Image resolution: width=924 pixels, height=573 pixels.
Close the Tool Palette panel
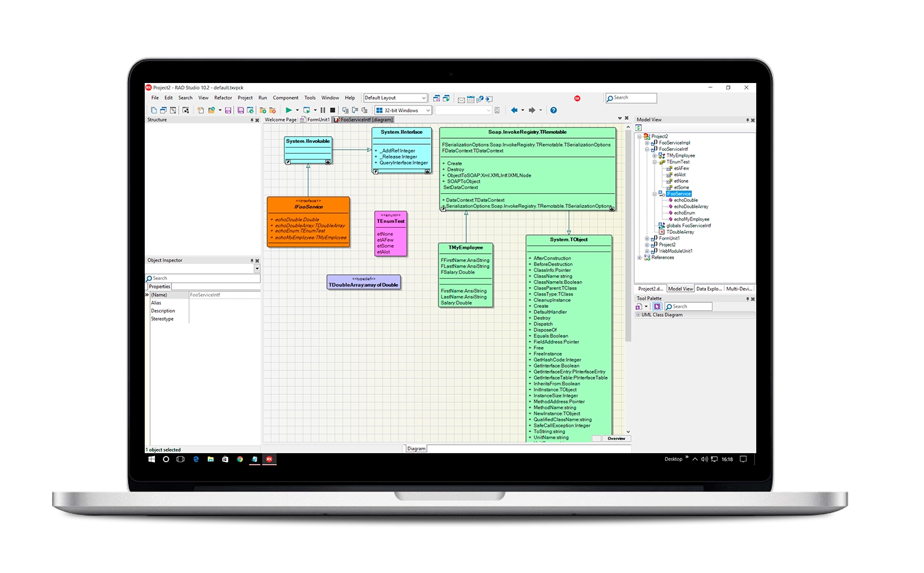coord(753,299)
